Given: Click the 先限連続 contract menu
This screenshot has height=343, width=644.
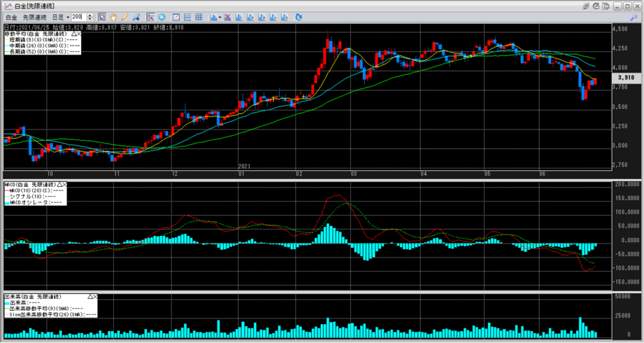Looking at the screenshot, I should pos(33,16).
